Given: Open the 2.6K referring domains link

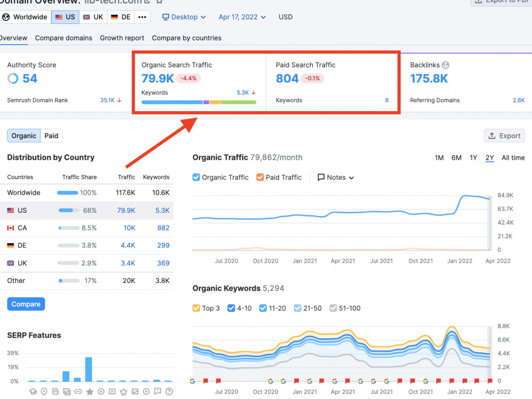Looking at the screenshot, I should (x=518, y=100).
